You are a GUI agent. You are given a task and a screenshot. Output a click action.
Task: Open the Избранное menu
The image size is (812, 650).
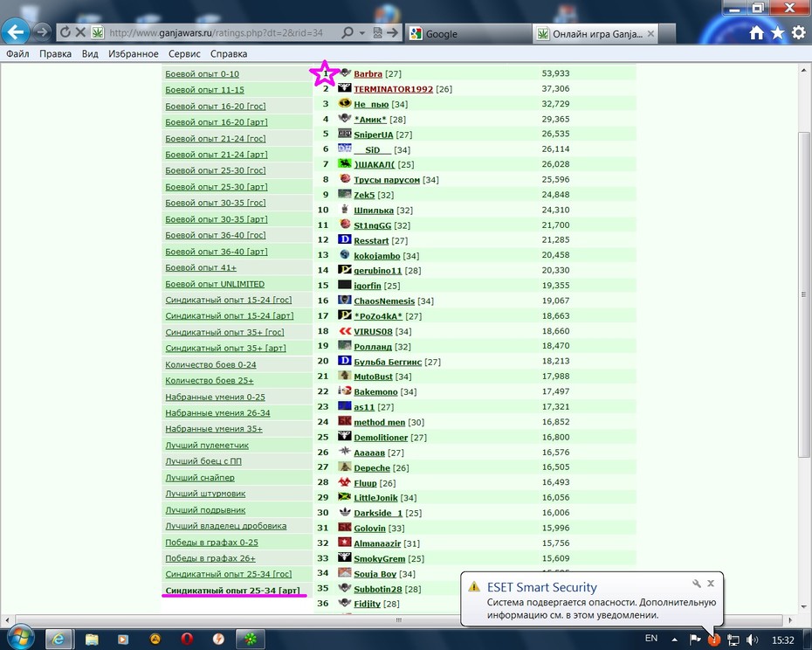[133, 54]
